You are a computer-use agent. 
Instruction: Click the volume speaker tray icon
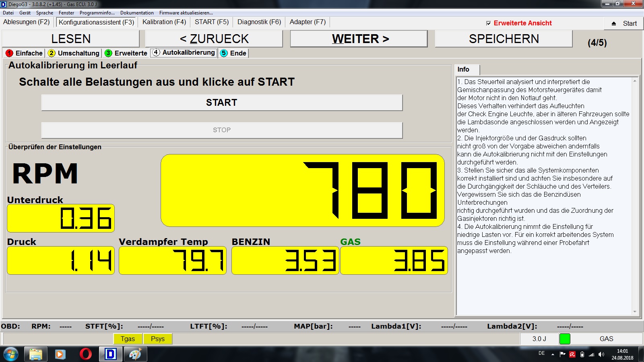pos(601,354)
